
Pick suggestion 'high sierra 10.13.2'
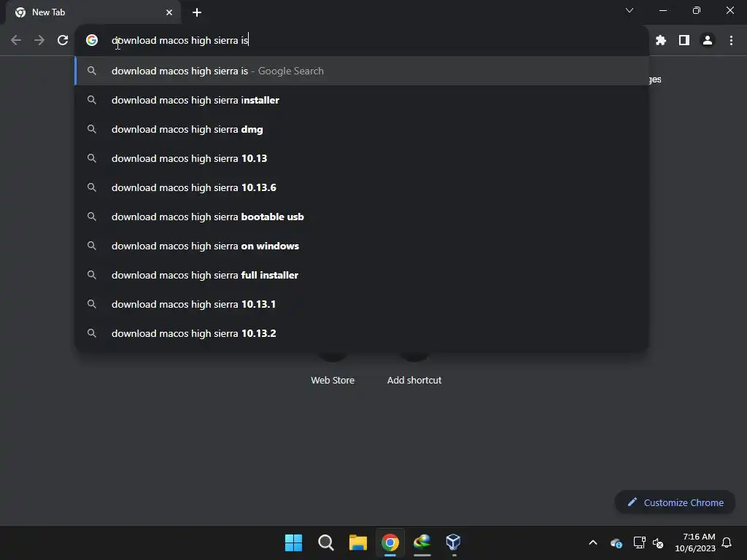pyautogui.click(x=362, y=333)
